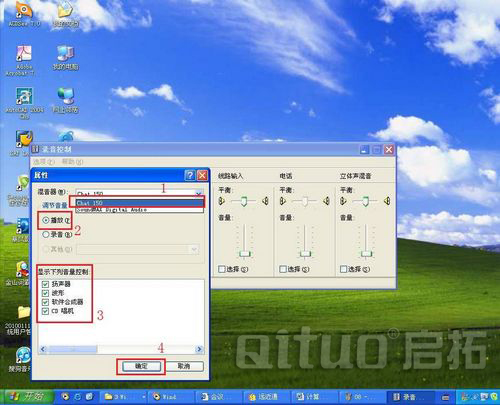500x405 pixels.
Task: Click left speaker icon of 线路输入 balance
Action: (221, 201)
